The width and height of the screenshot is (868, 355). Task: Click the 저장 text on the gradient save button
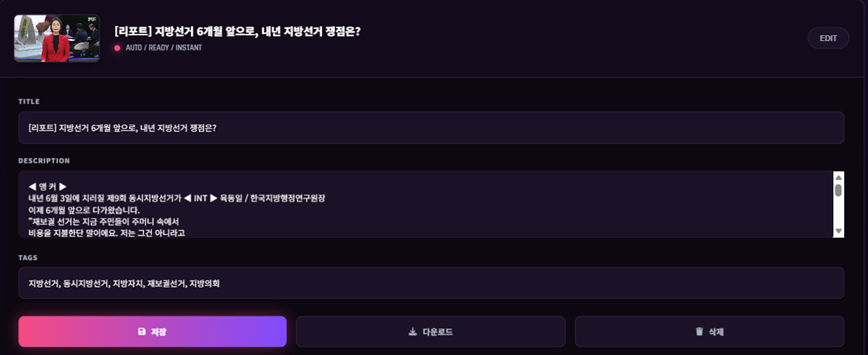point(158,332)
